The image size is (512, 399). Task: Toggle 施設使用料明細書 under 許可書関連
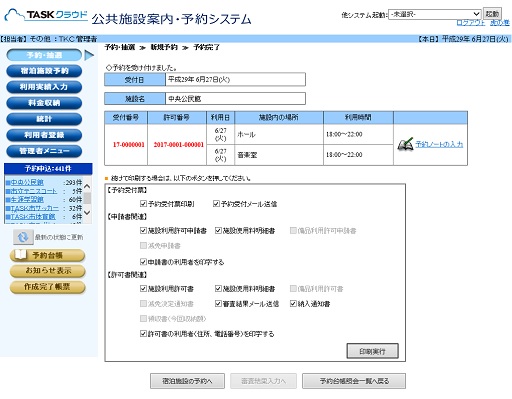(218, 288)
